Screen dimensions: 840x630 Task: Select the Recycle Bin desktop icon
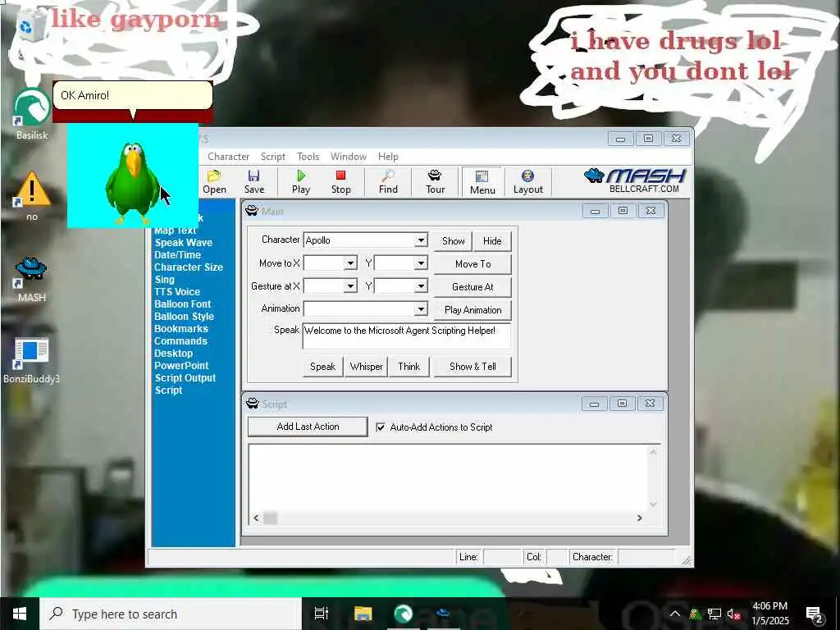(x=30, y=24)
